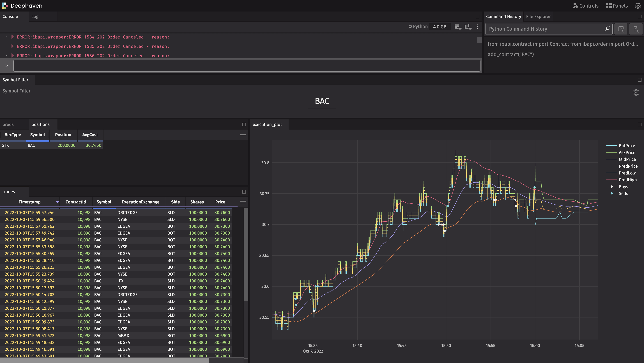Click the trades panel tab
This screenshot has height=363, width=644.
(x=9, y=192)
